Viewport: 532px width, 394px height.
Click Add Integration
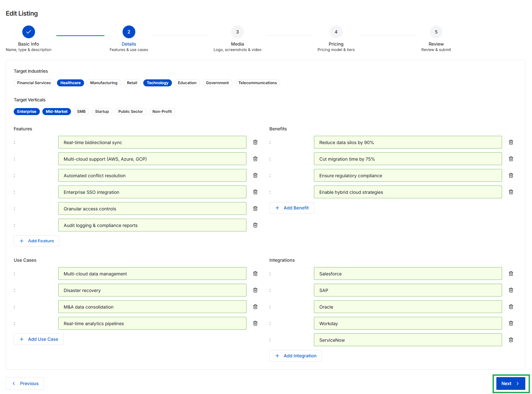pos(295,356)
